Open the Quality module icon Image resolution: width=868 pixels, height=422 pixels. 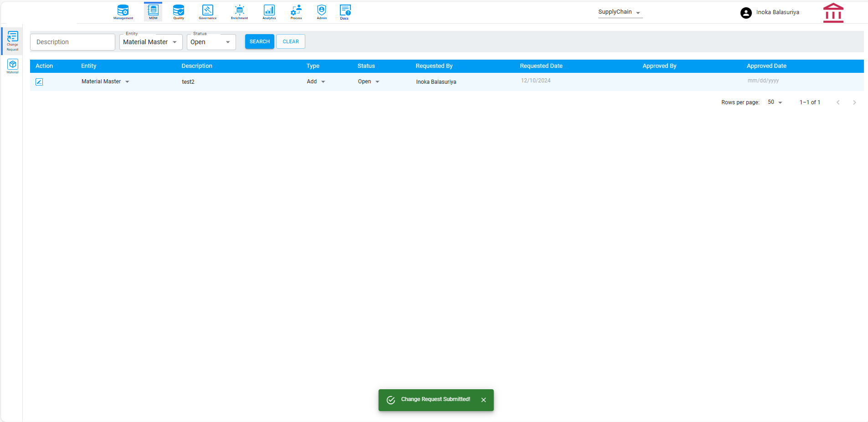pyautogui.click(x=179, y=12)
